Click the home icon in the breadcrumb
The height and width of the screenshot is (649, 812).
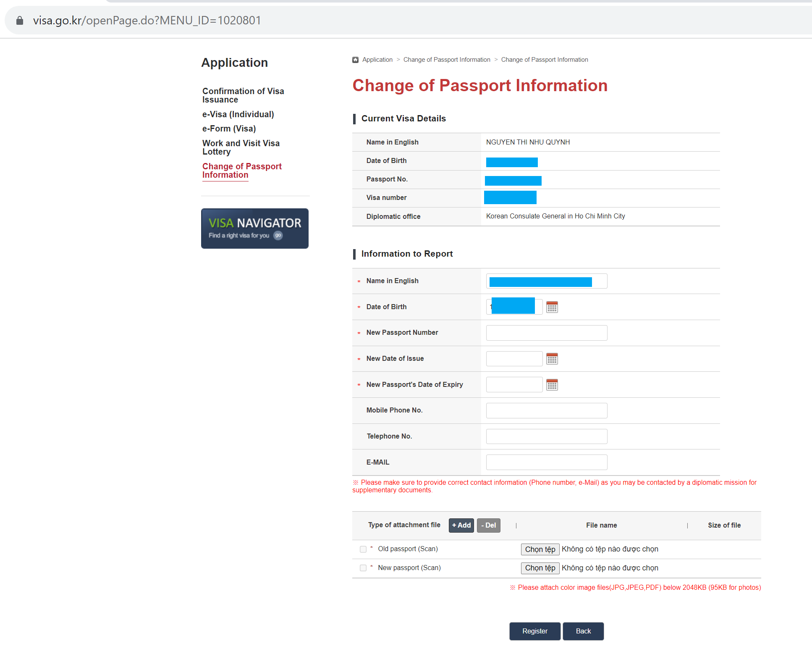(x=355, y=60)
